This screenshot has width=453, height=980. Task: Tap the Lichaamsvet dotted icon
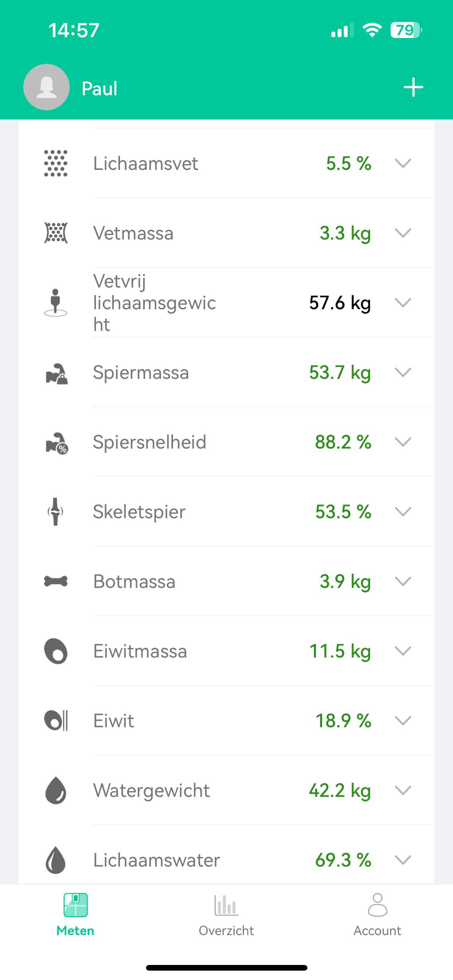(56, 163)
